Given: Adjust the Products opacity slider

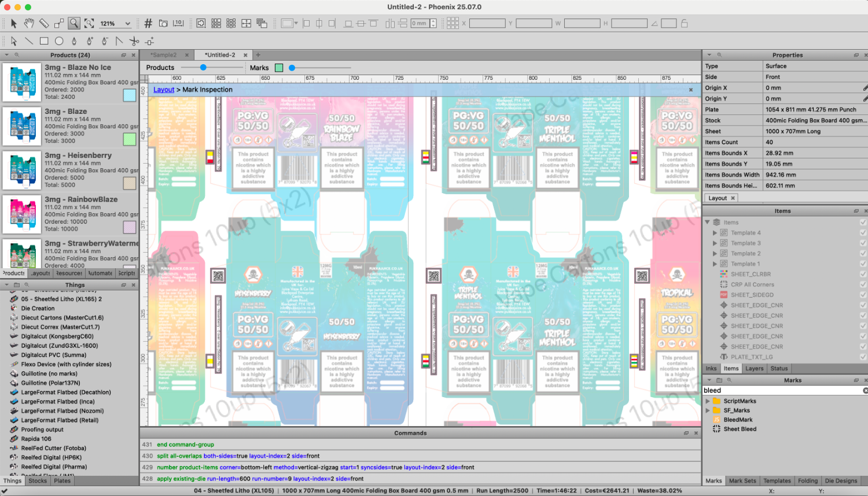Looking at the screenshot, I should click(203, 68).
